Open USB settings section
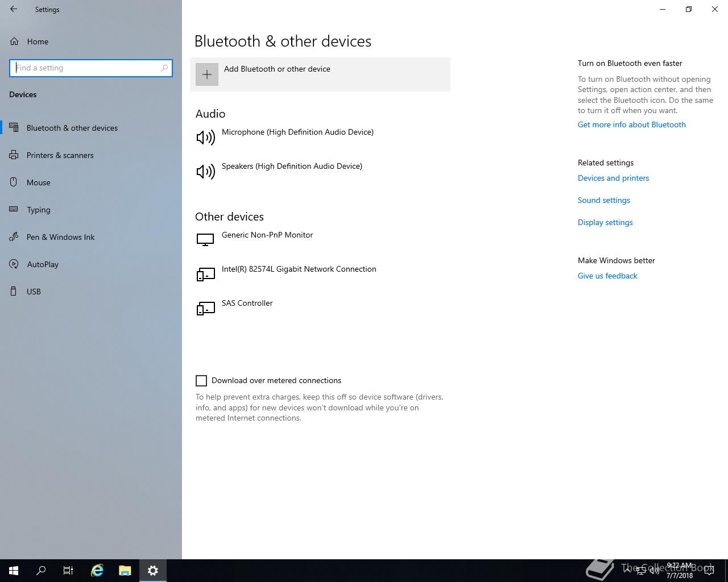728x582 pixels. (91, 292)
